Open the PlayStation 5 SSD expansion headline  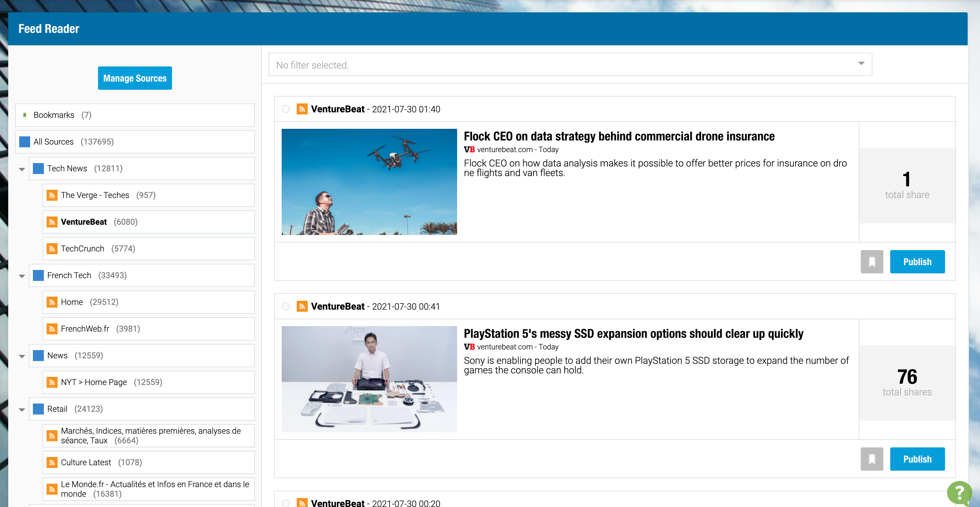[634, 334]
